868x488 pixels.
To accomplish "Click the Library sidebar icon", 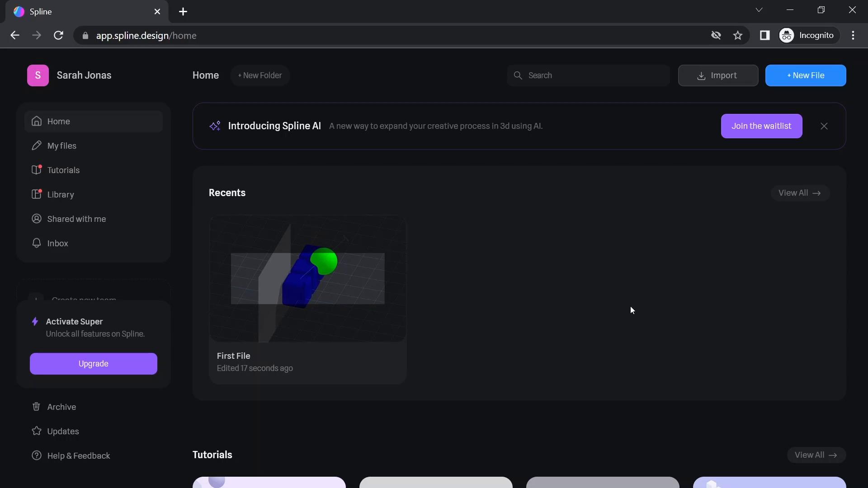I will tap(37, 195).
